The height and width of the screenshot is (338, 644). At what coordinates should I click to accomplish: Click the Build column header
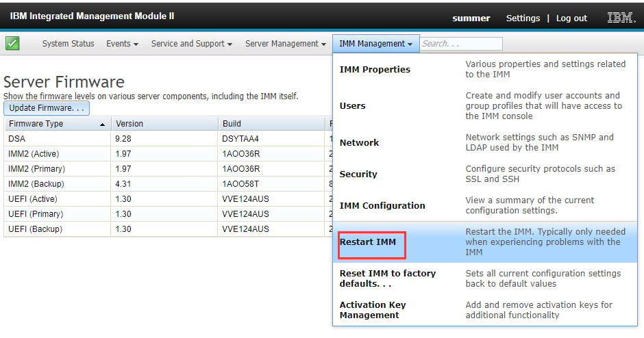271,123
